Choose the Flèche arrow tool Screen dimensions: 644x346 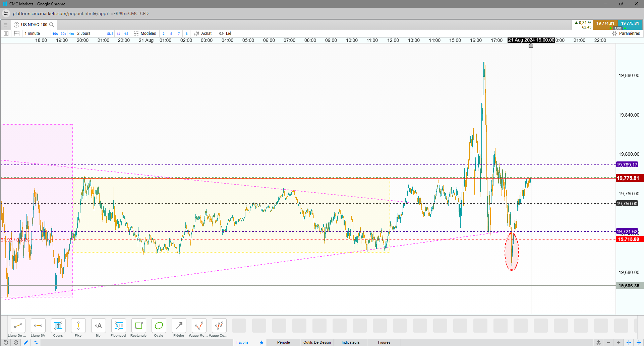tap(179, 328)
